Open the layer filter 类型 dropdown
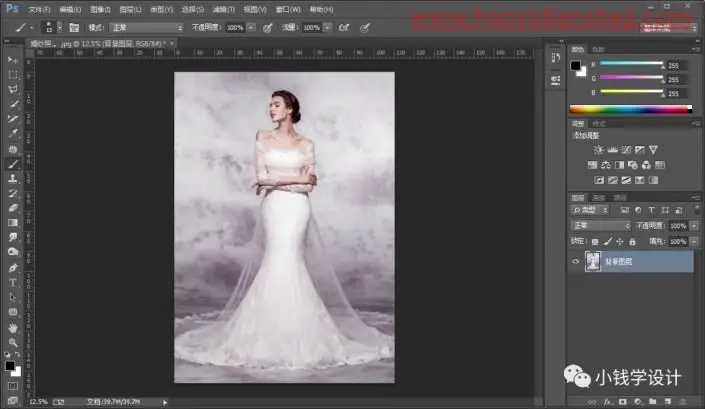The height and width of the screenshot is (409, 705). click(x=590, y=210)
